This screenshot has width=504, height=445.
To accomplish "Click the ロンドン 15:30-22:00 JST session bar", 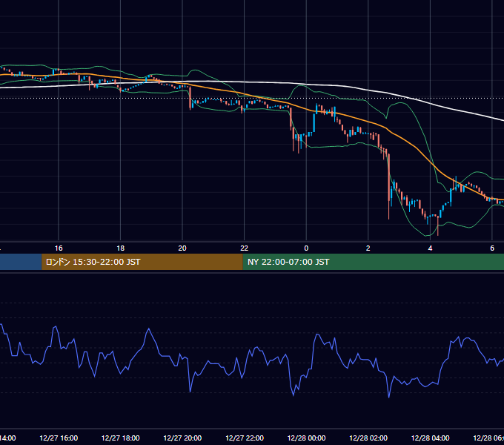I will [142, 262].
